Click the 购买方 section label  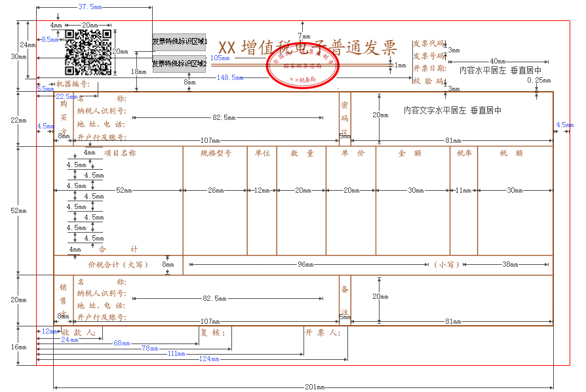coord(64,118)
